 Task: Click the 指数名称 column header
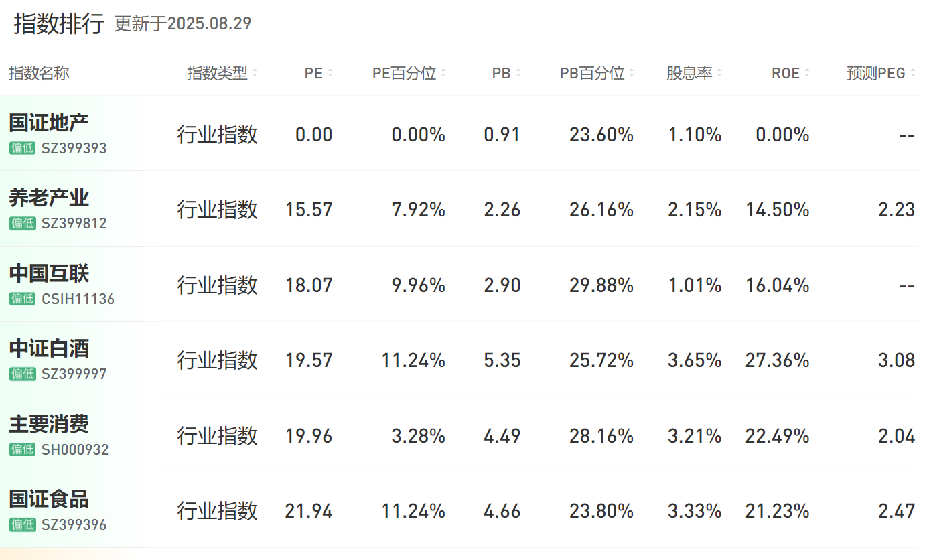click(39, 74)
